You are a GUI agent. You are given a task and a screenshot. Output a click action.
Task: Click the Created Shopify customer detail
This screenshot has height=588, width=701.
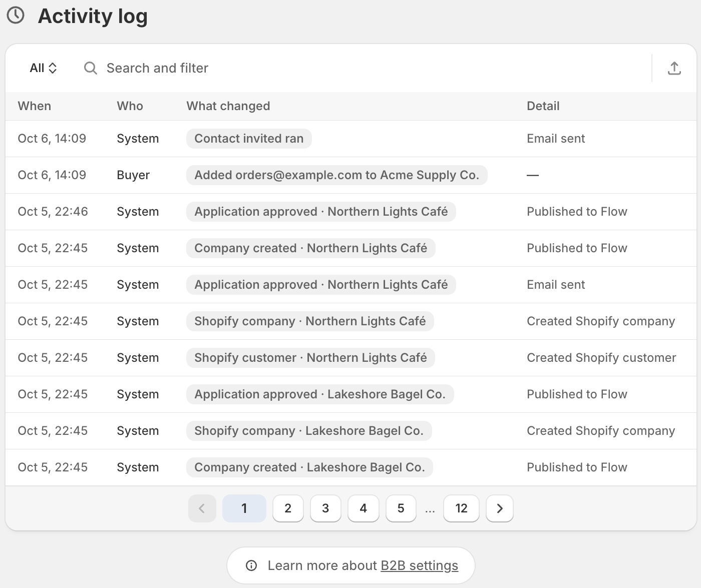click(601, 358)
